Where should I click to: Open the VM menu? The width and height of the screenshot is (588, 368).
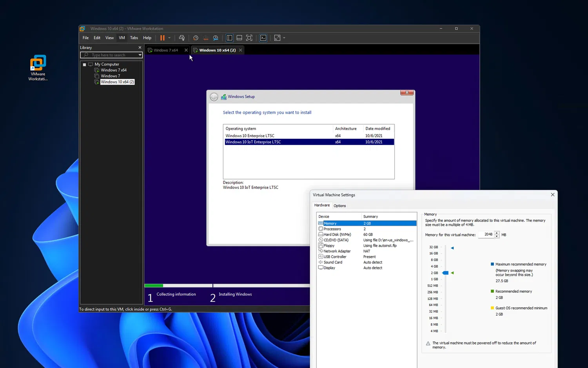[x=122, y=38]
